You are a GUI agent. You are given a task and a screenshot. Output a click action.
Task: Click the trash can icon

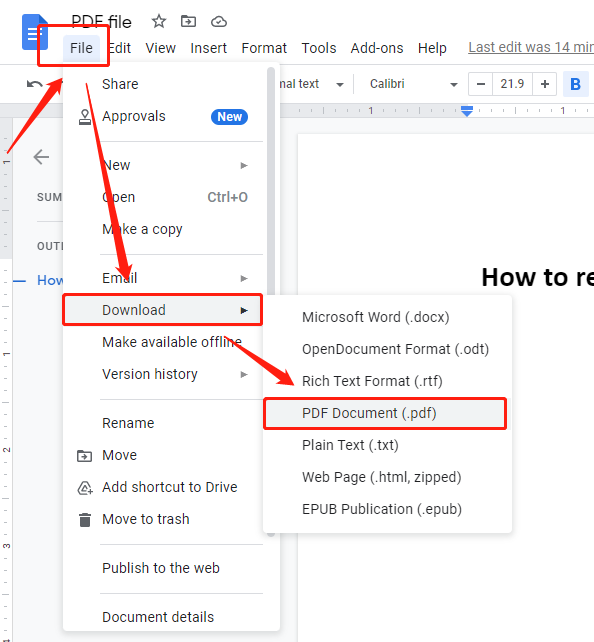tap(85, 520)
